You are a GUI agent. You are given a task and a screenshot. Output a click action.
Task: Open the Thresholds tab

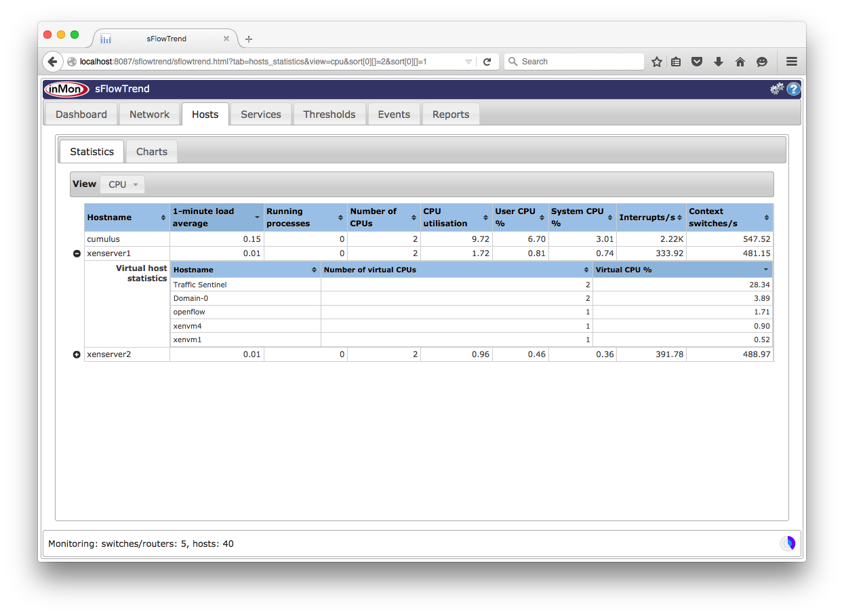329,115
